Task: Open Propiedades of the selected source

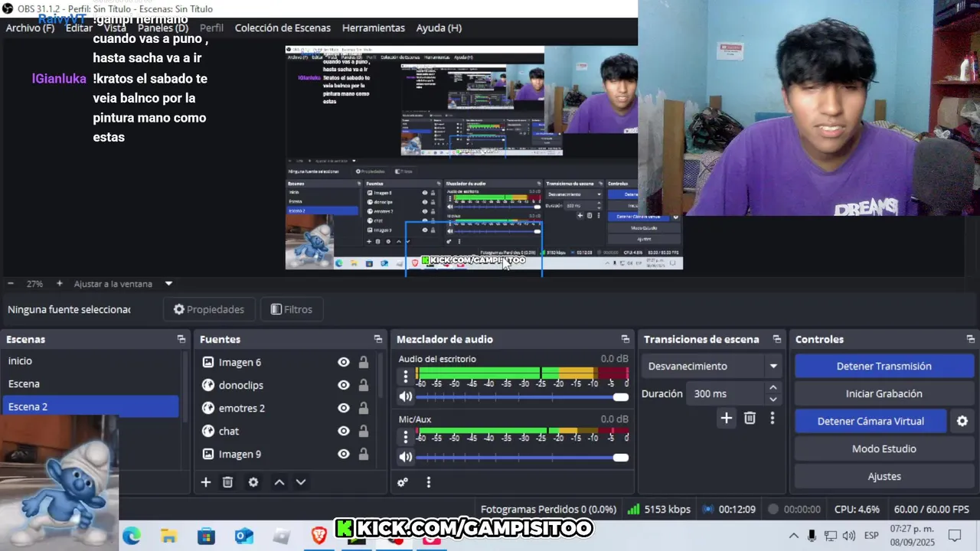Action: pyautogui.click(x=209, y=309)
